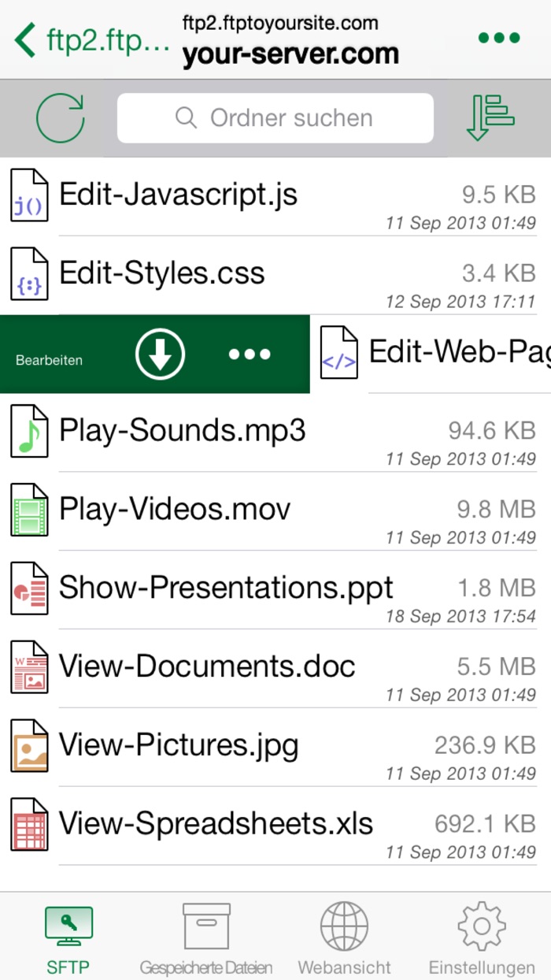Tap the music note icon beside Play-Sounds.mp3
The height and width of the screenshot is (980, 551).
coord(29,432)
